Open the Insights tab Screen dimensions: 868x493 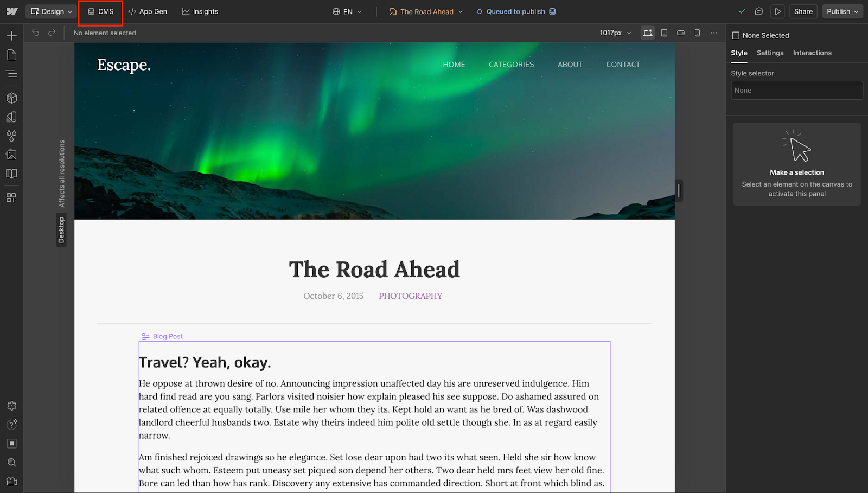pos(200,11)
